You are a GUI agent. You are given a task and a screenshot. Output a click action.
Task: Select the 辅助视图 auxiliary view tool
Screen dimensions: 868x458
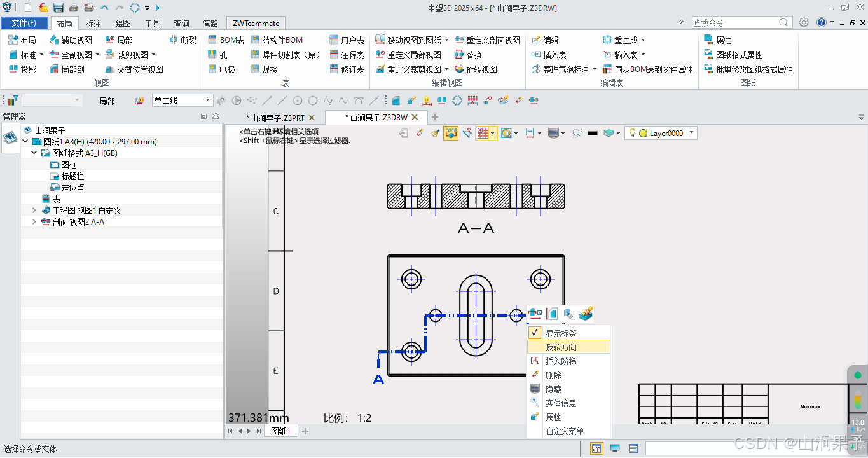71,39
